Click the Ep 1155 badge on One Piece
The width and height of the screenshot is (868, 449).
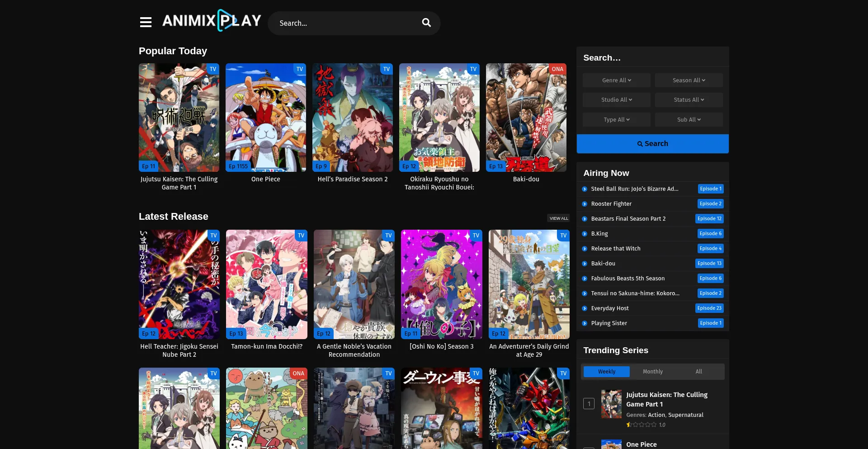coord(238,166)
